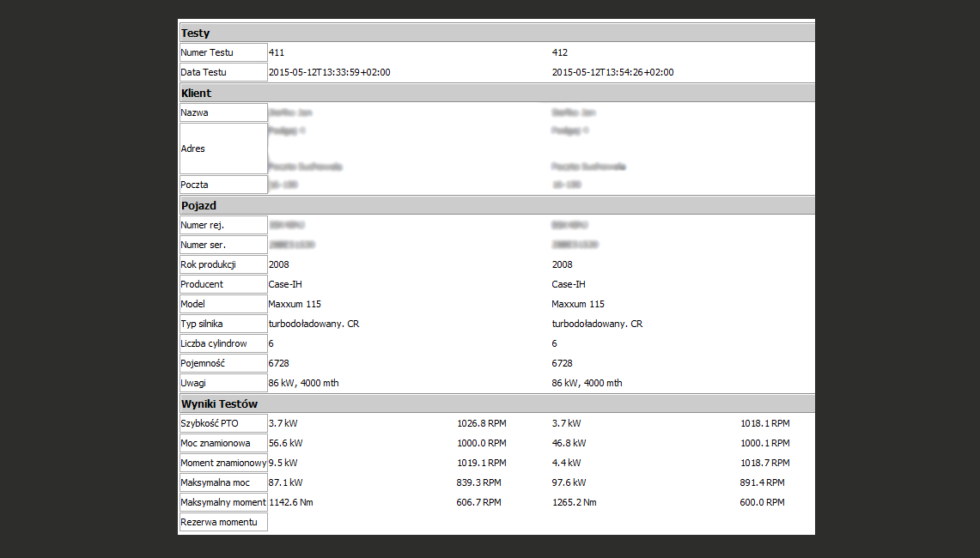980x558 pixels.
Task: Click the Testy section header
Action: [x=497, y=33]
